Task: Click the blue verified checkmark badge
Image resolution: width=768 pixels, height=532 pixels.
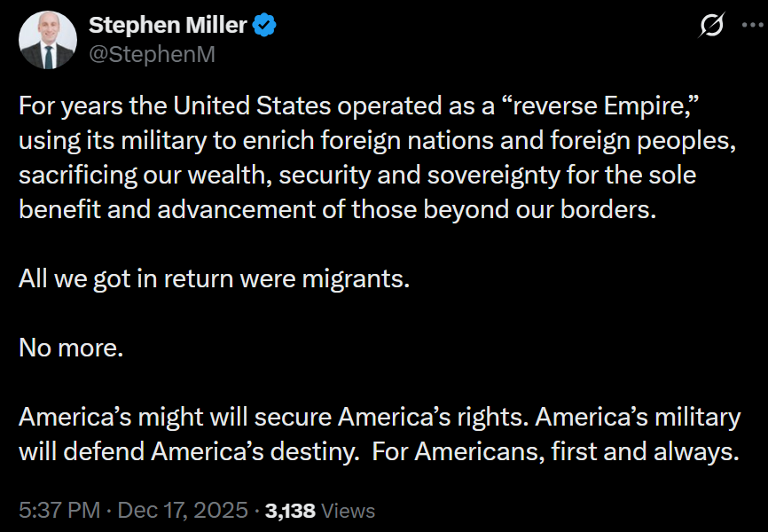Action: [266, 26]
